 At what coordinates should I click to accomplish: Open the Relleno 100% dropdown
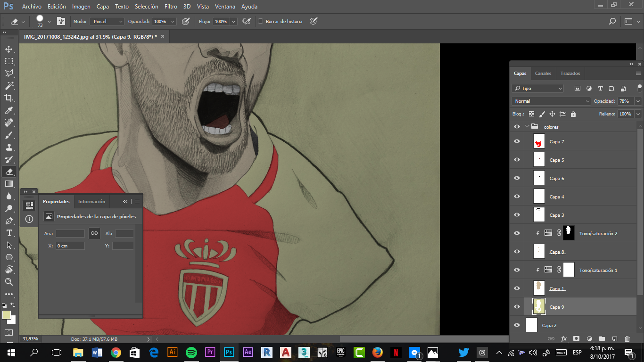[x=638, y=114]
